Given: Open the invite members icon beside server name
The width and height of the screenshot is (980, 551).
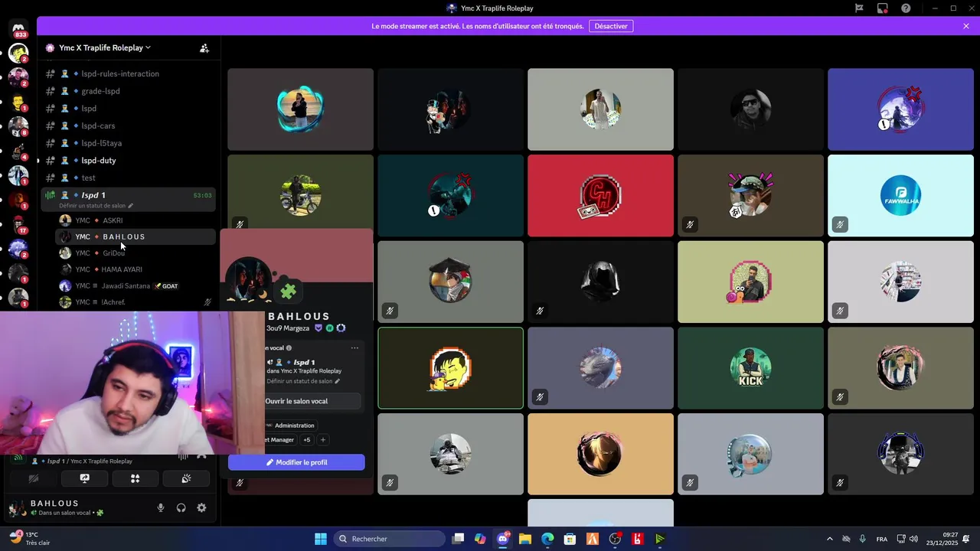Looking at the screenshot, I should [x=204, y=47].
